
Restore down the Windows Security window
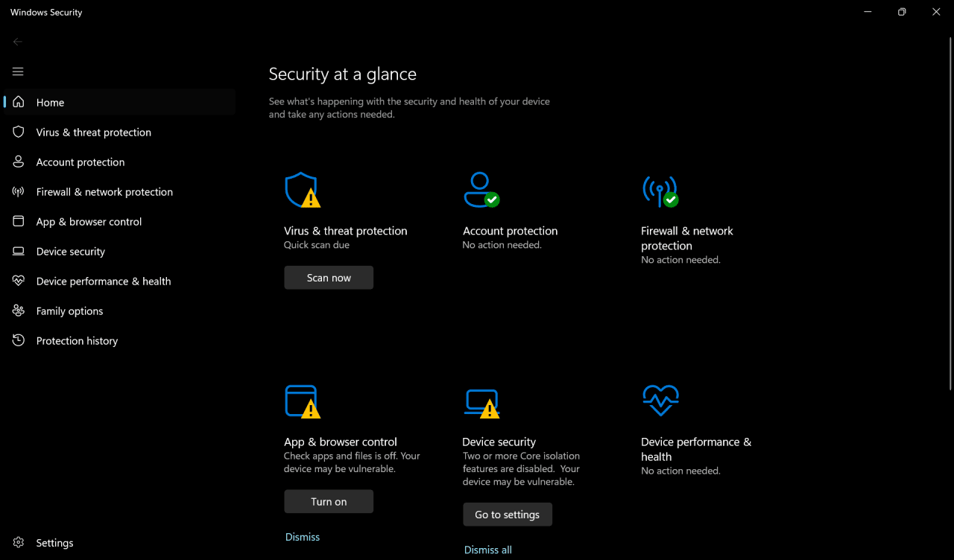tap(902, 12)
